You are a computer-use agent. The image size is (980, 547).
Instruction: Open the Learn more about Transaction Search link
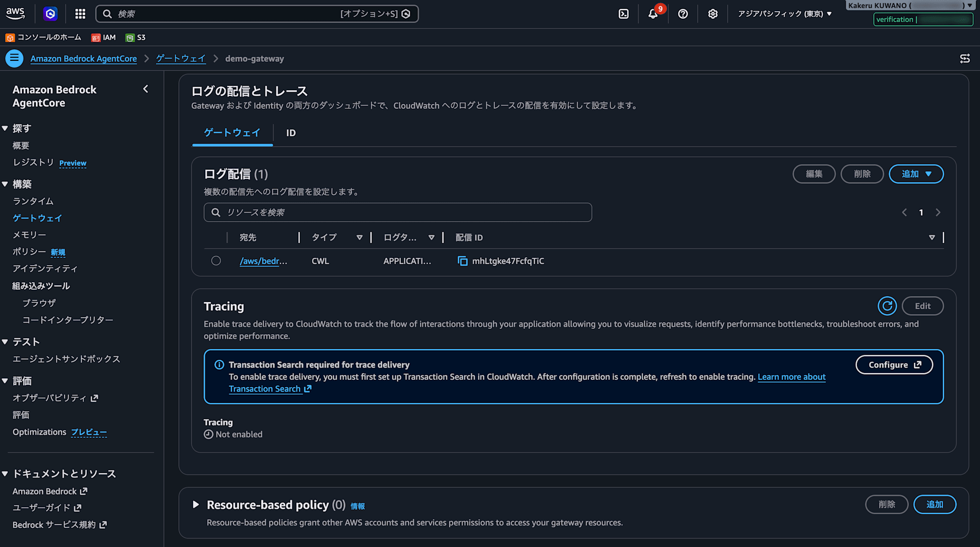pyautogui.click(x=792, y=377)
